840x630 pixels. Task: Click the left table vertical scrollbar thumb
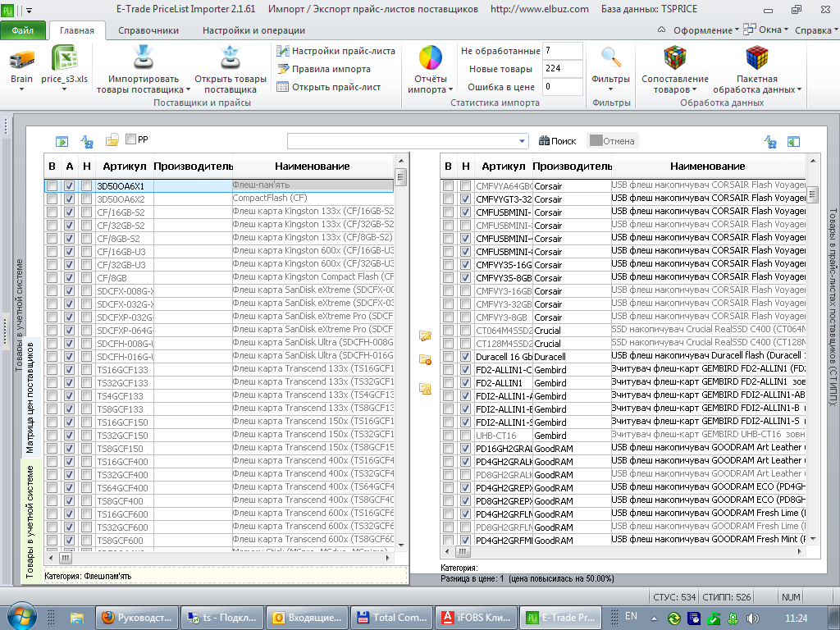pyautogui.click(x=400, y=176)
